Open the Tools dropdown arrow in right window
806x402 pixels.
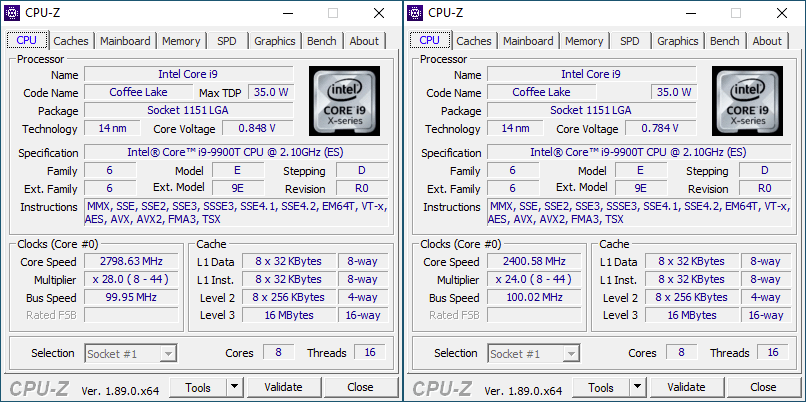pos(637,387)
